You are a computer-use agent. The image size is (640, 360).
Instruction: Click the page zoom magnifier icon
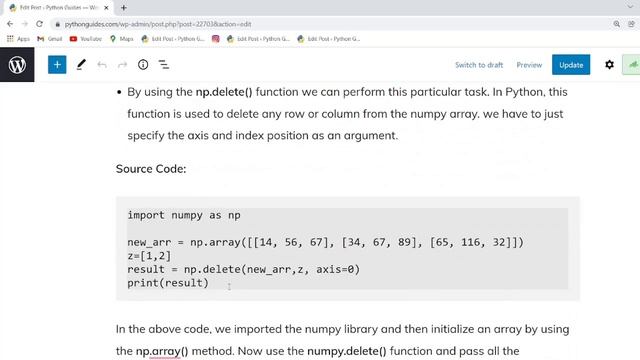point(616,24)
